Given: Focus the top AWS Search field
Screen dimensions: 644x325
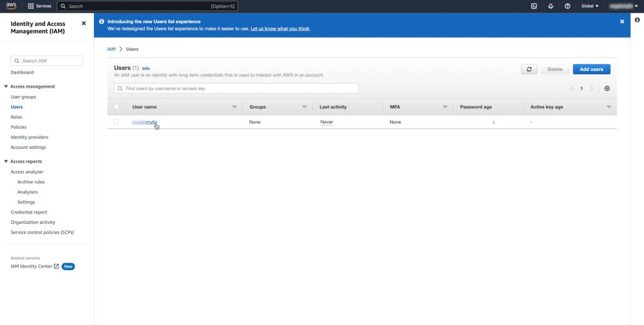Looking at the screenshot, I should coord(147,6).
